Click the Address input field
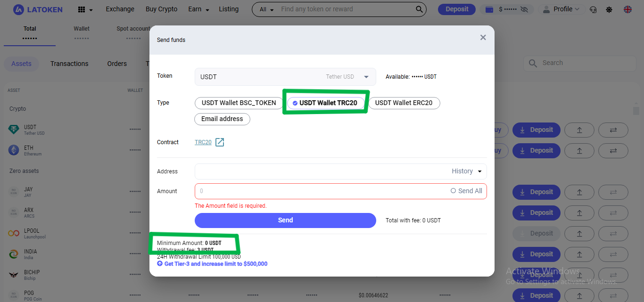Image resolution: width=644 pixels, height=302 pixels. tap(321, 171)
